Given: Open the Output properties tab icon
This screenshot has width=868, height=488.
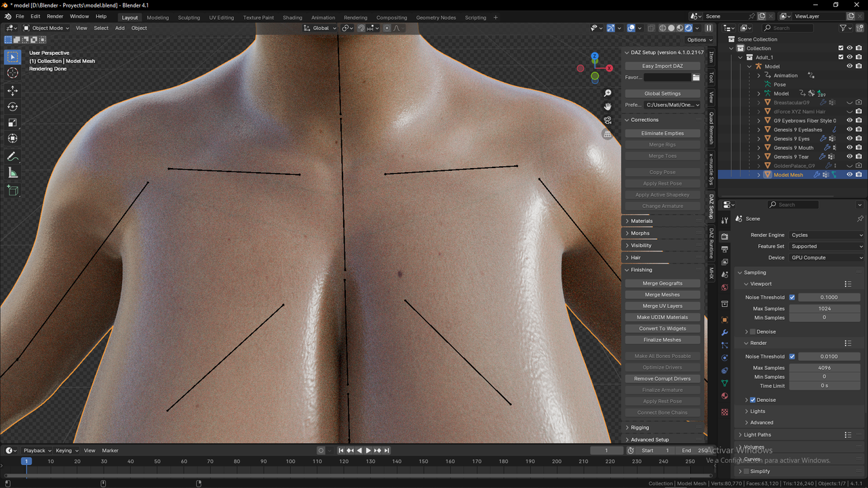Looking at the screenshot, I should [724, 249].
